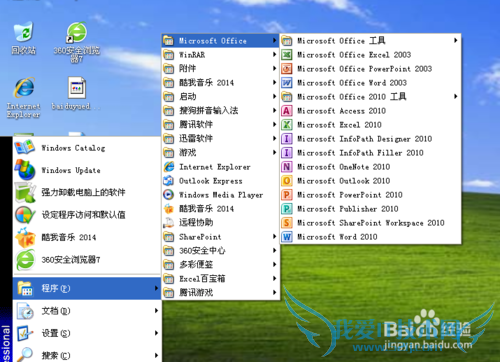The height and width of the screenshot is (362, 500).
Task: Expand 迅雷软件 submenu arrow
Action: [x=274, y=139]
